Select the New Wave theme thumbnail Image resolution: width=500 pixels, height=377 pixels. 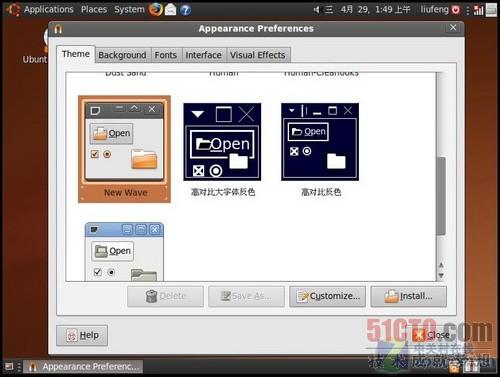pos(124,149)
